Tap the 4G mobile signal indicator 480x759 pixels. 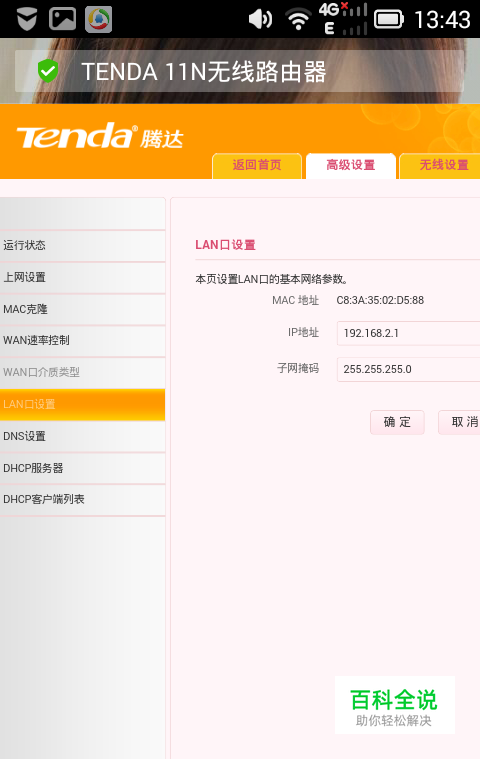(343, 19)
